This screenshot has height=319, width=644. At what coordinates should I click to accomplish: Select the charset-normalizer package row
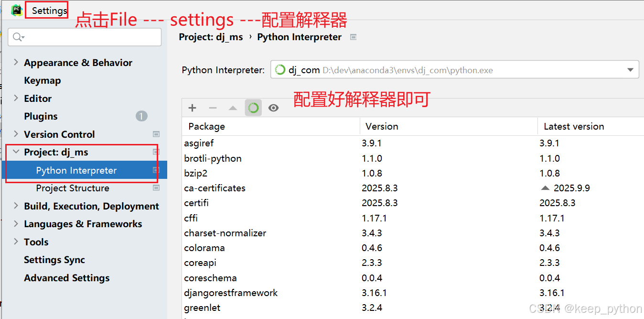coord(413,233)
